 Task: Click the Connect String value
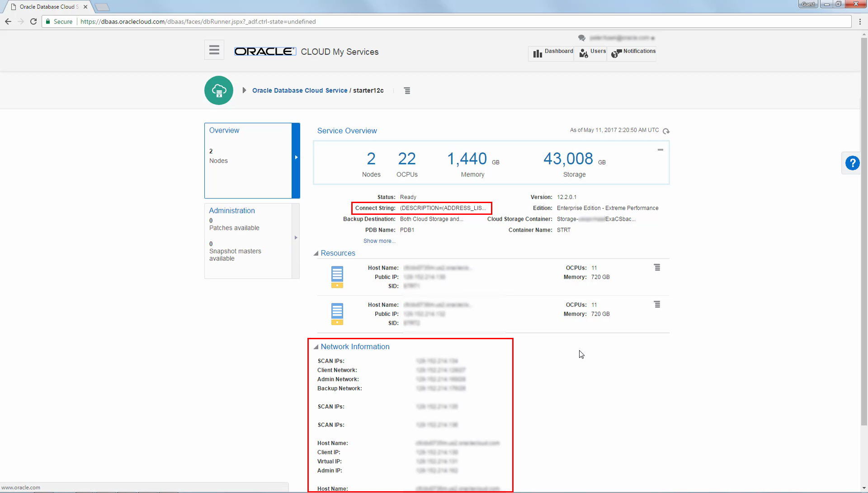tap(443, 208)
